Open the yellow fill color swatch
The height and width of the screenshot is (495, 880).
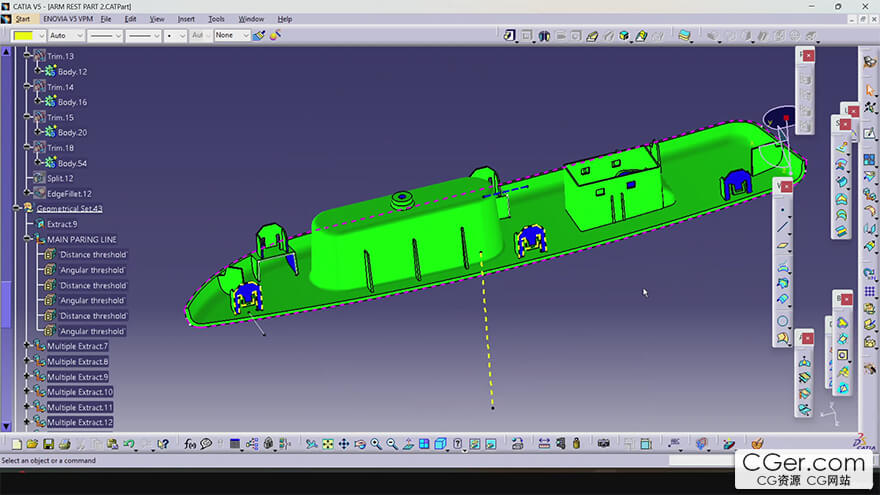pos(24,35)
